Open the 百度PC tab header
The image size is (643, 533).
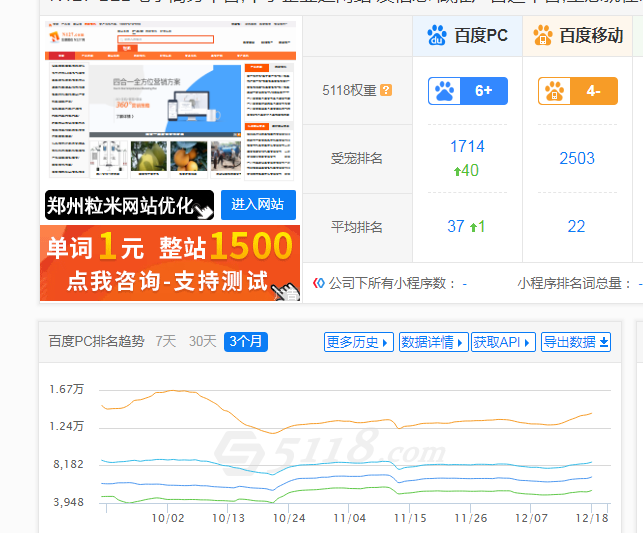point(467,36)
